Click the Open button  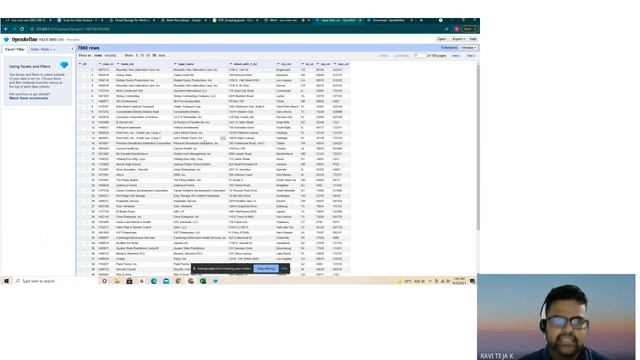442,39
